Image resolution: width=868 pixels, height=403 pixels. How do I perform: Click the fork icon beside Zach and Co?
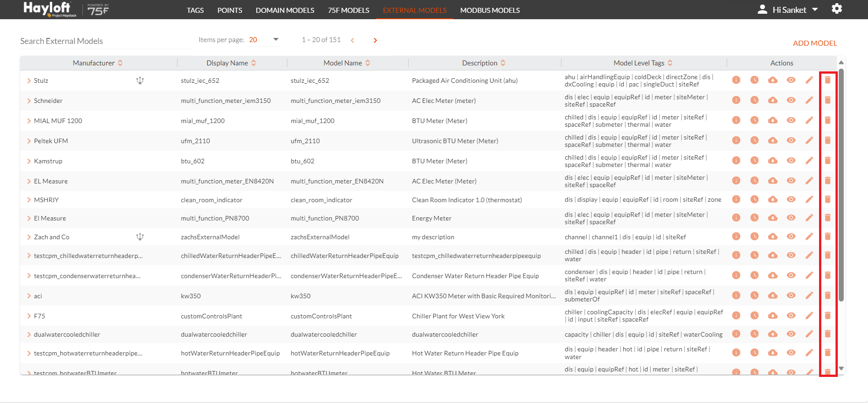(x=140, y=237)
